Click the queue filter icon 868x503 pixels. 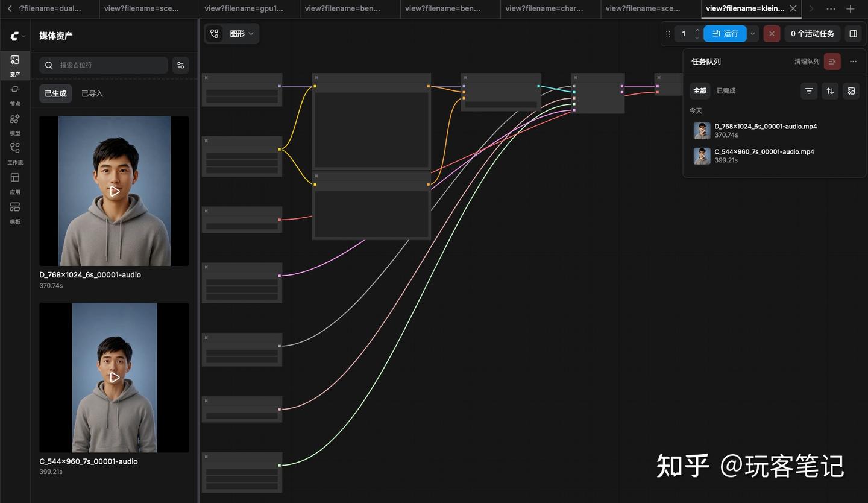(809, 90)
